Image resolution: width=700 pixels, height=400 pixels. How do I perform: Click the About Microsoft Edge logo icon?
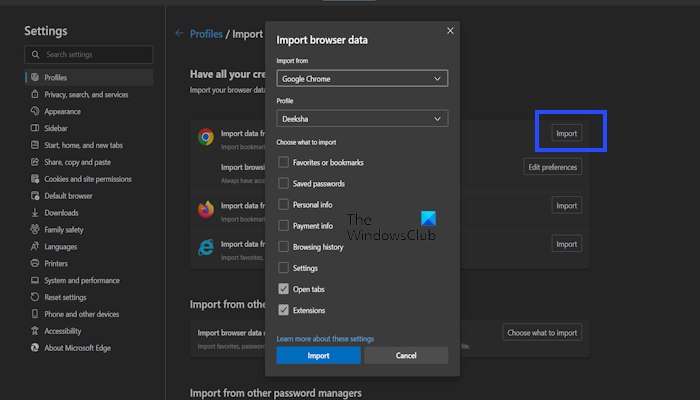pyautogui.click(x=35, y=348)
